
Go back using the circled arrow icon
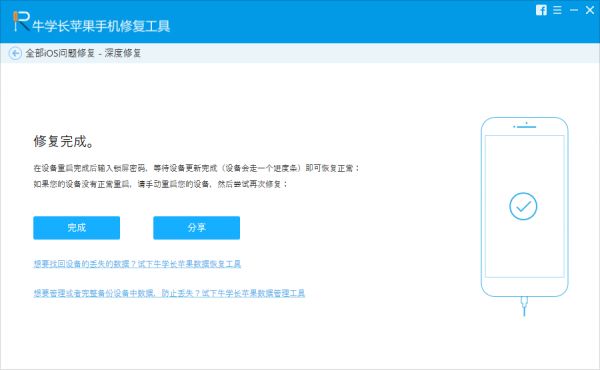(15, 53)
